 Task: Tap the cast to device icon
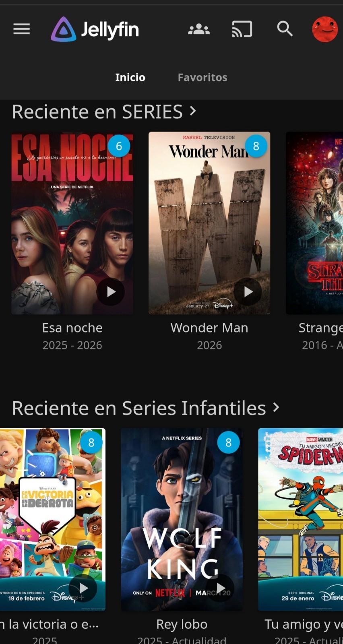coord(242,29)
